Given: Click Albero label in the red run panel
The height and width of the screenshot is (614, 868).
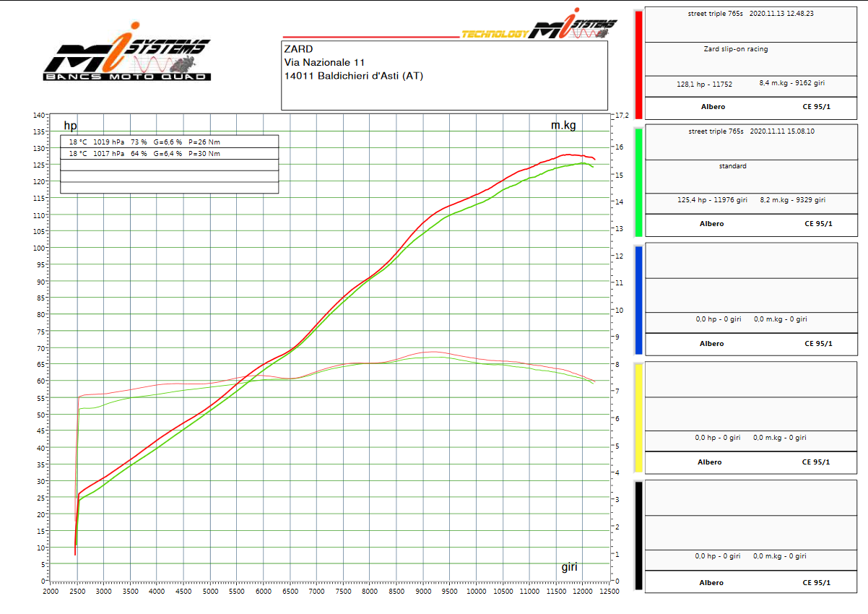Looking at the screenshot, I should [713, 107].
